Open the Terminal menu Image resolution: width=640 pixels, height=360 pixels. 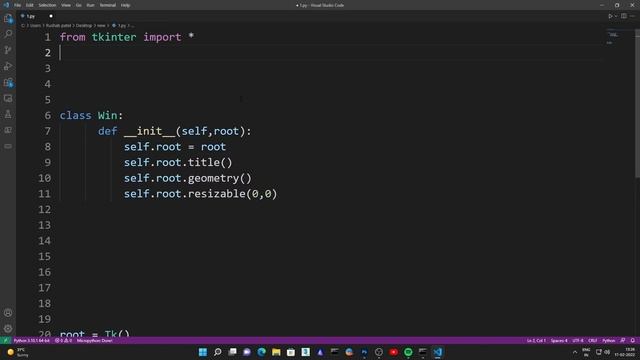click(x=107, y=5)
